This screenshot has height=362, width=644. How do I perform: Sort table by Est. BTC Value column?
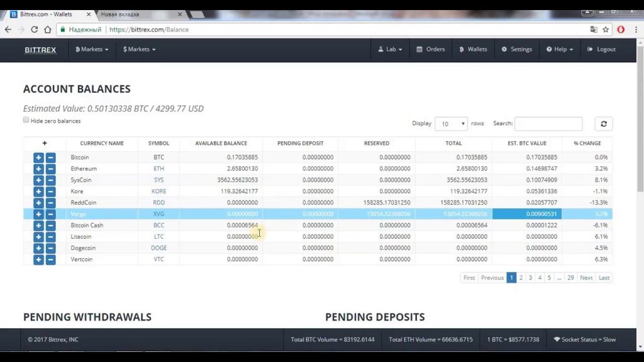[x=526, y=143]
